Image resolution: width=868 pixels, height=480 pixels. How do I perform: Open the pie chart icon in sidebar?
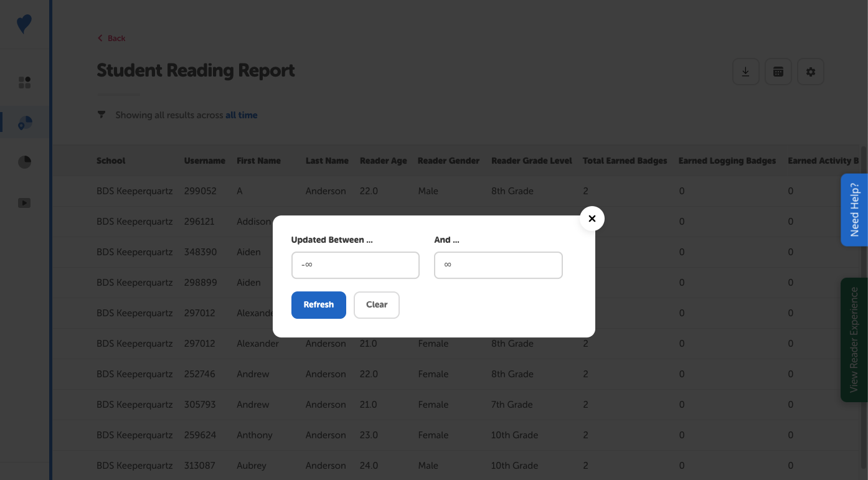[x=24, y=161]
